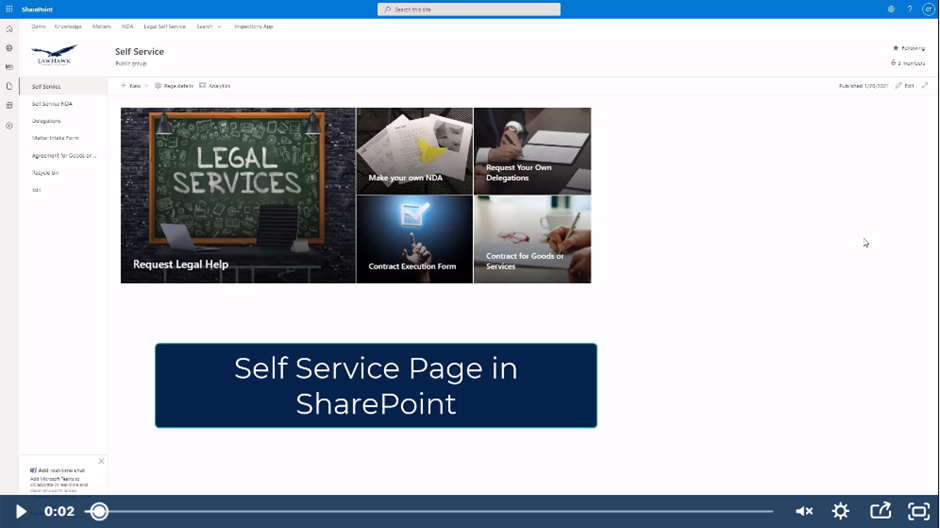
Task: Open the Demo top navigation item
Action: click(x=38, y=26)
